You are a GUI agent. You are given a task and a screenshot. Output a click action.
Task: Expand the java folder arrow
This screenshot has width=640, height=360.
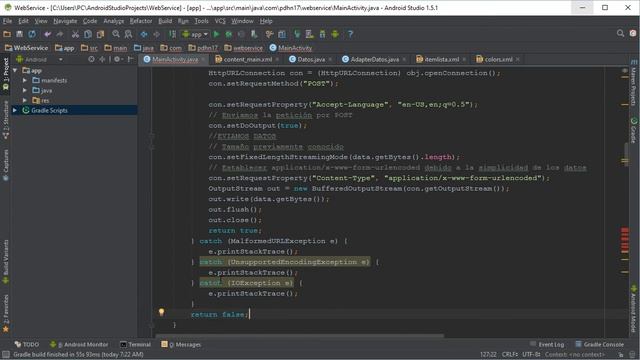click(25, 90)
